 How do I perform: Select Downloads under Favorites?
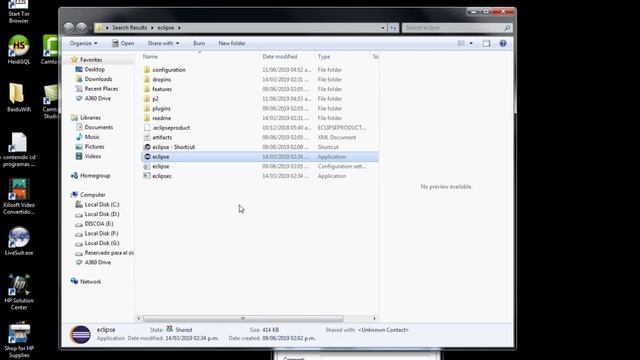(x=98, y=79)
